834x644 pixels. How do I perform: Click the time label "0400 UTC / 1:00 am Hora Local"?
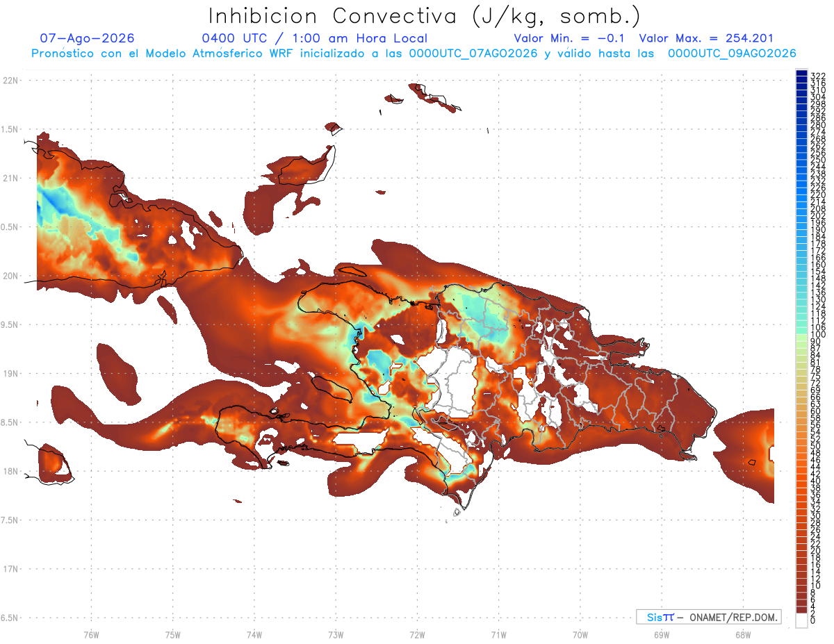(x=314, y=38)
